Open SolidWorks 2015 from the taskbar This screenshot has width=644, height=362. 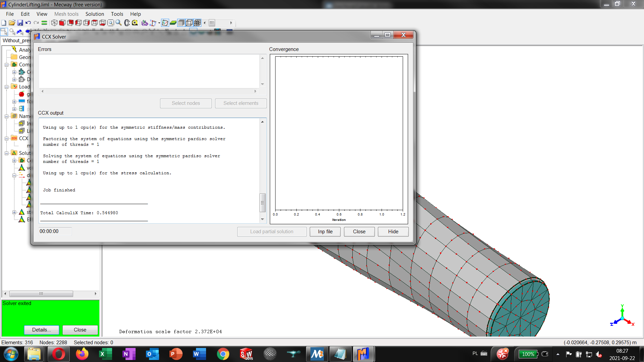(x=246, y=354)
